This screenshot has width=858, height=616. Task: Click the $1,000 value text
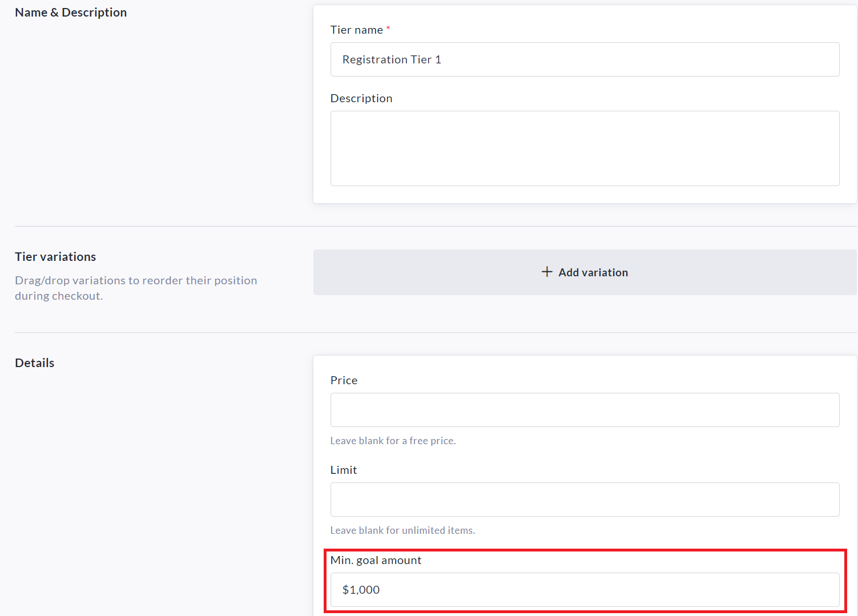361,590
